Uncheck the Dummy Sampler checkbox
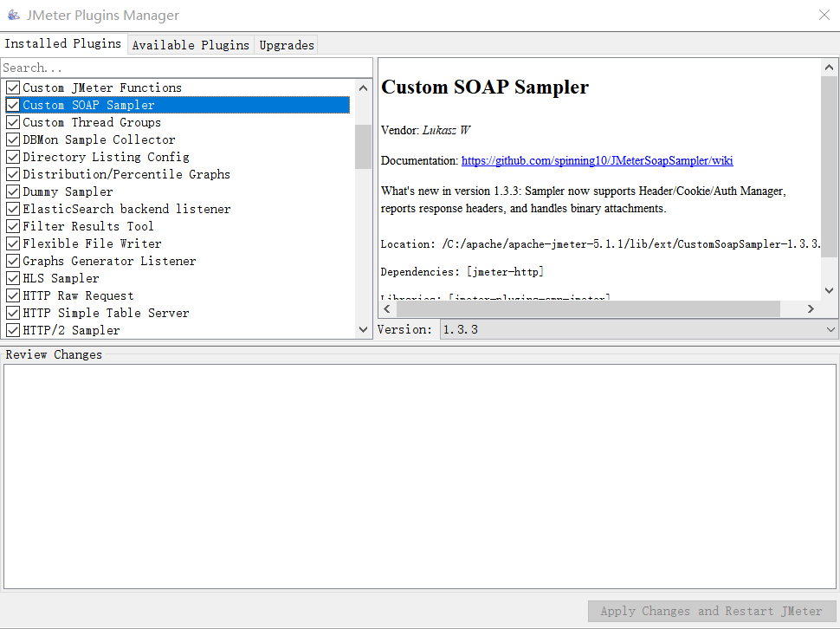The width and height of the screenshot is (840, 629). coord(13,191)
